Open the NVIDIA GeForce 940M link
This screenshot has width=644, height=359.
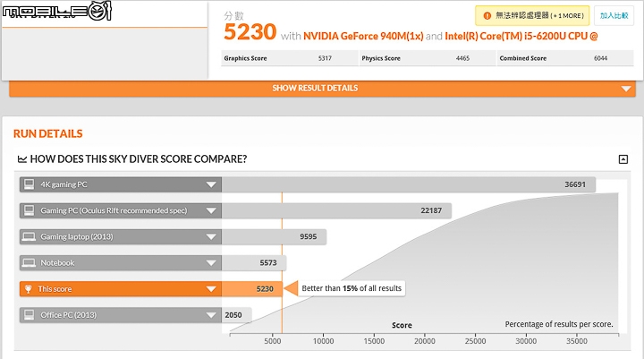click(363, 36)
